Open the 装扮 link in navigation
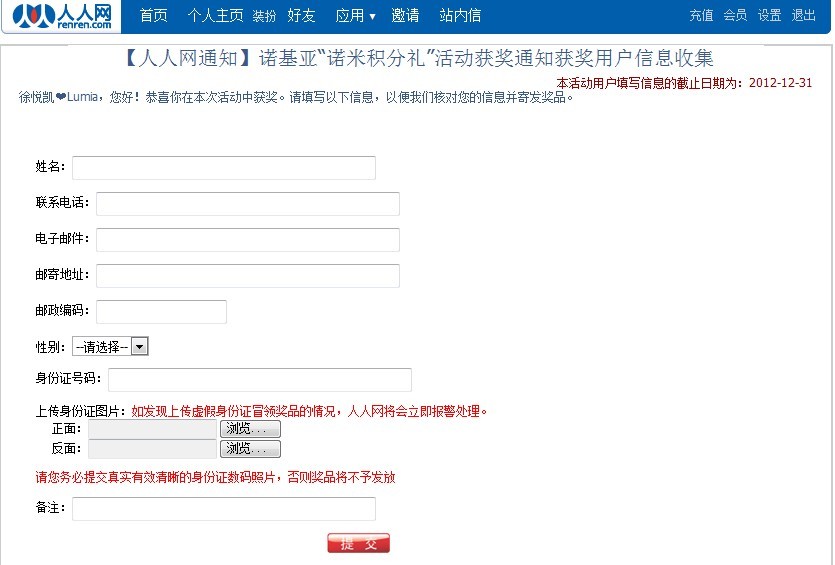The width and height of the screenshot is (835, 565). pos(264,17)
